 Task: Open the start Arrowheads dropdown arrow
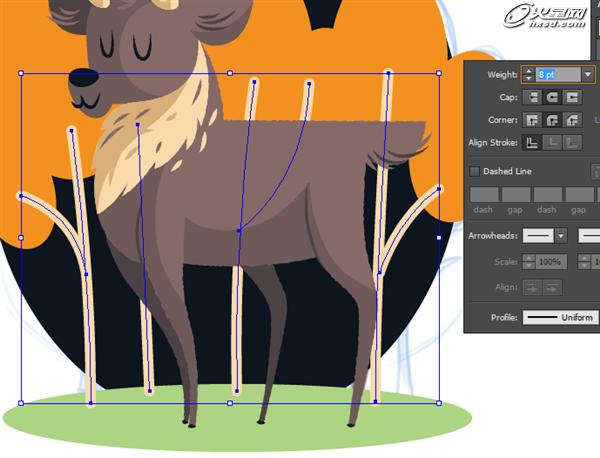coord(561,236)
